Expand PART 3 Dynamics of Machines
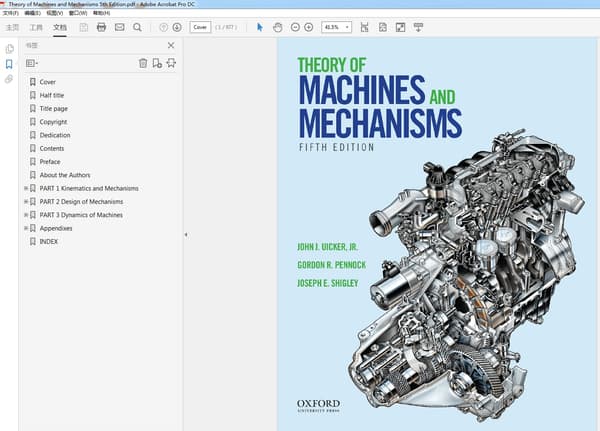Screen dimensions: 600x431 pyautogui.click(x=26, y=215)
